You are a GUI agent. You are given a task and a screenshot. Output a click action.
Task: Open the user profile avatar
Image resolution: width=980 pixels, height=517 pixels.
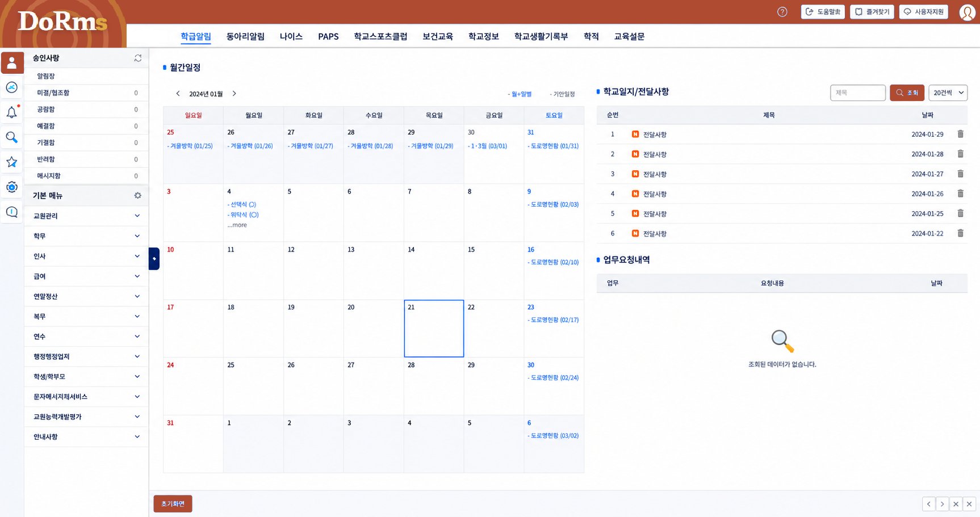tap(967, 12)
